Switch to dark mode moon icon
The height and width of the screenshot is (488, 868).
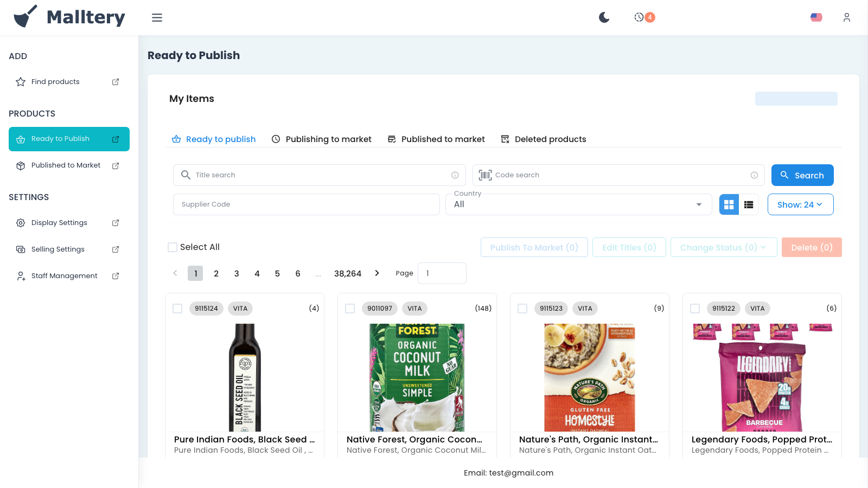point(604,17)
